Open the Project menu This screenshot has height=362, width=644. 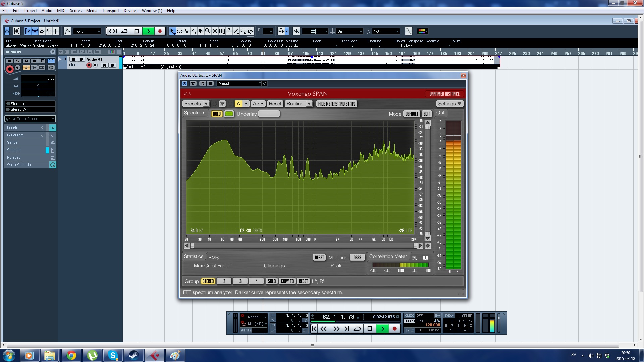click(x=31, y=11)
